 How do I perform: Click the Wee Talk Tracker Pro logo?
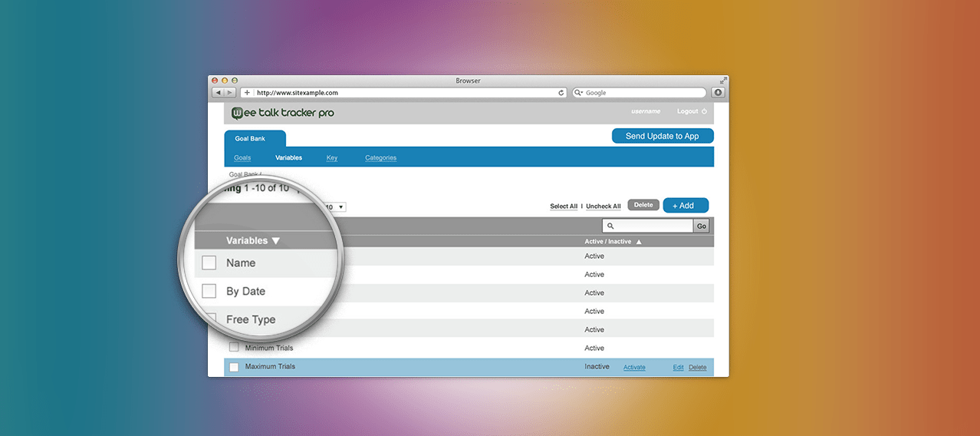[x=283, y=113]
